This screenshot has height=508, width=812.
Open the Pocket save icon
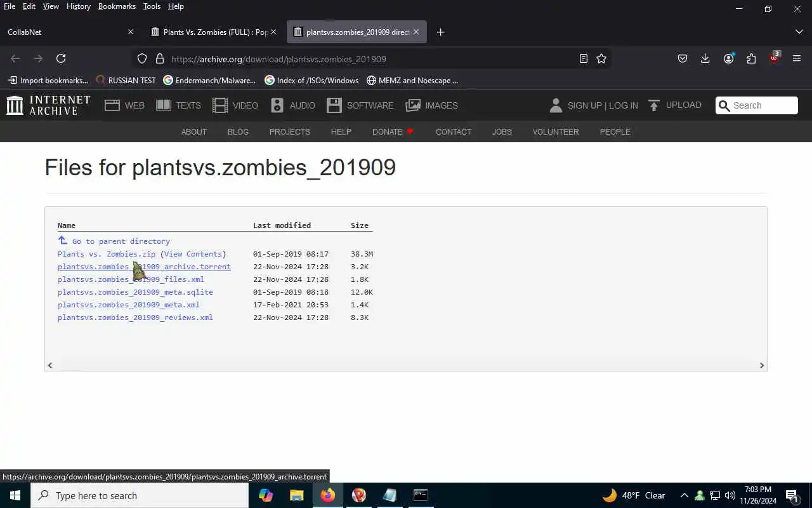[x=683, y=58]
